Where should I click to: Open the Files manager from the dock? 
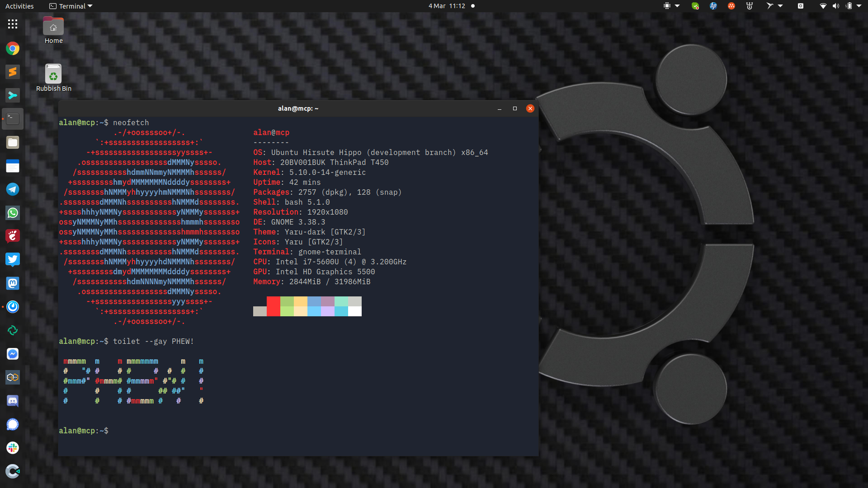point(13,142)
